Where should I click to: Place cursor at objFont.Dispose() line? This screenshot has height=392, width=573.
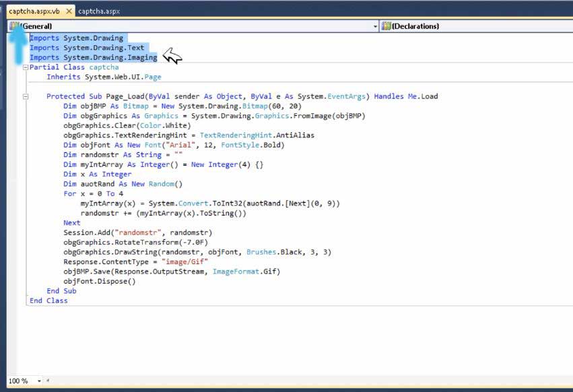click(100, 282)
